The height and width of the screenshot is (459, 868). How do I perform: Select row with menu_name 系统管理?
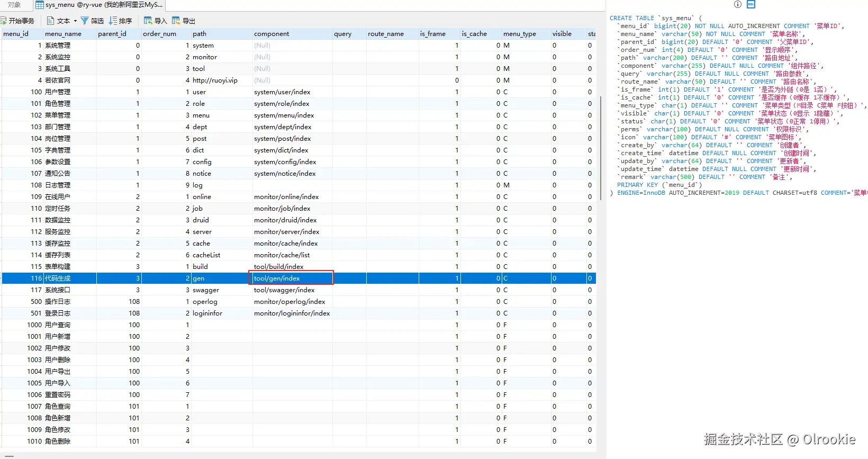pyautogui.click(x=58, y=46)
